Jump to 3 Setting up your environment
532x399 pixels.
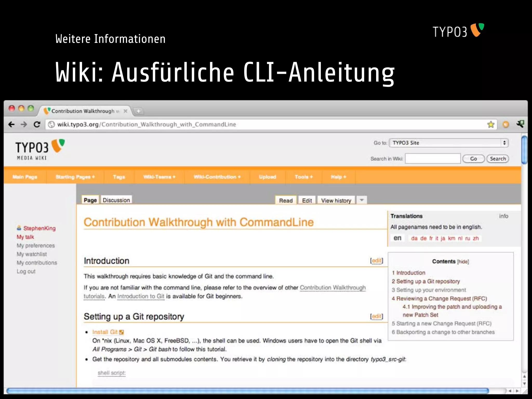[429, 290]
